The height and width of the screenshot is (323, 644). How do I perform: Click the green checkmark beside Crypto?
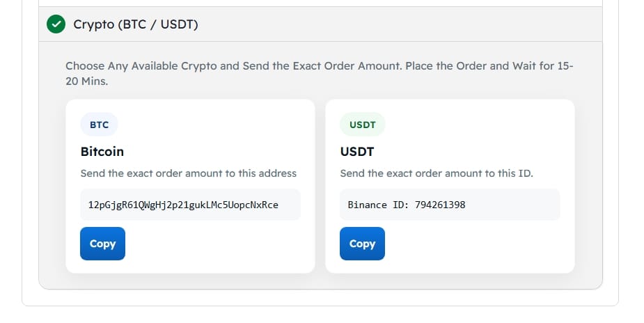point(56,25)
